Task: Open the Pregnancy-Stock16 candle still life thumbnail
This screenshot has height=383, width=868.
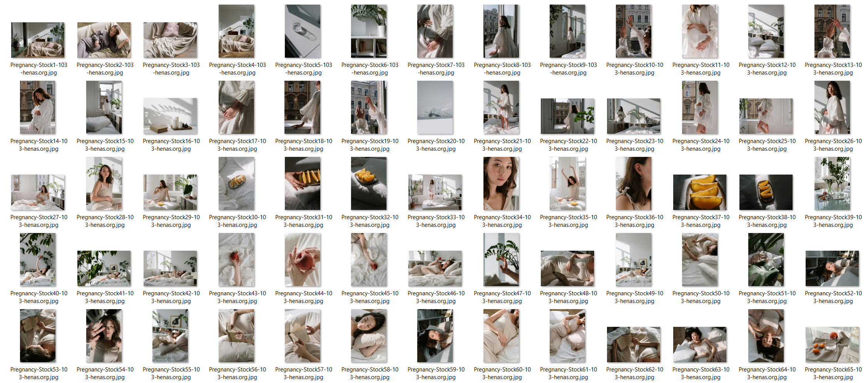Action: [x=170, y=116]
